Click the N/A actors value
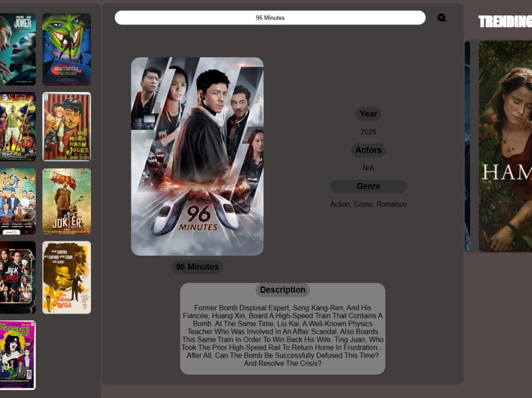This screenshot has height=398, width=532. [369, 168]
